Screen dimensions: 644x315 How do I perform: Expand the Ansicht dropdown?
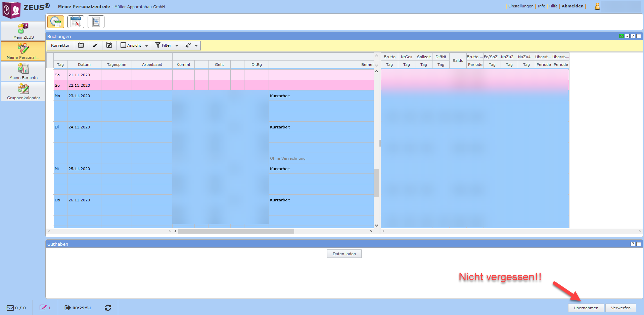(x=134, y=45)
